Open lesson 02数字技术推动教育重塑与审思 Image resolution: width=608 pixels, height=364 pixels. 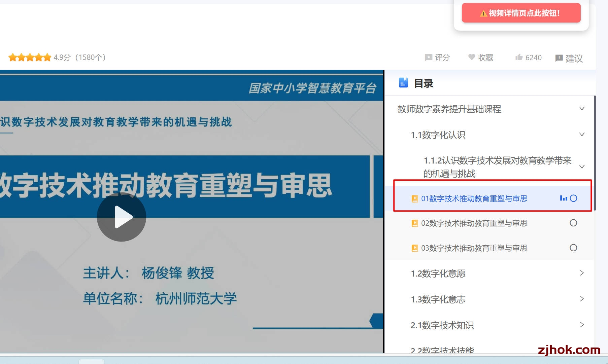474,223
